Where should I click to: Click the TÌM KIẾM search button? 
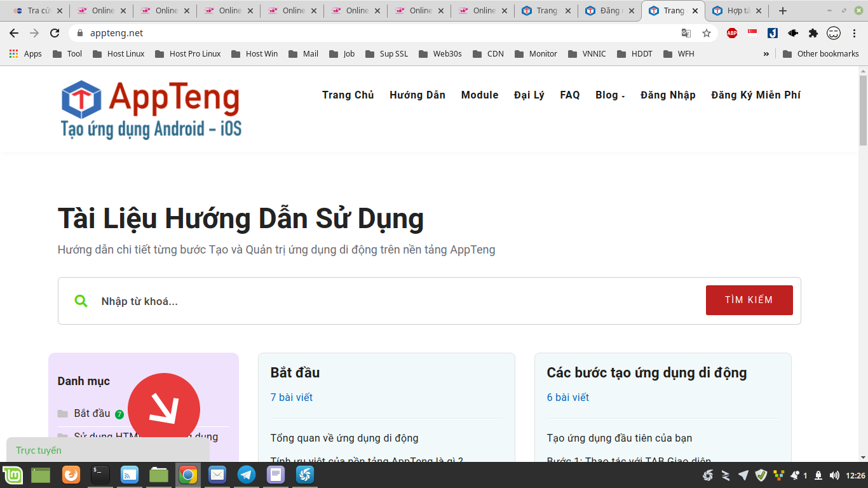[x=749, y=300]
